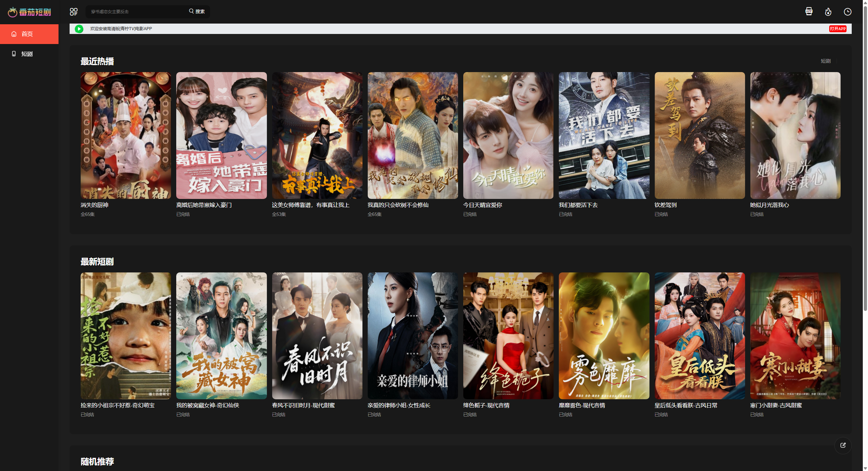This screenshot has width=868, height=471.
Task: Click the 最新短剧 section heading
Action: pos(97,262)
